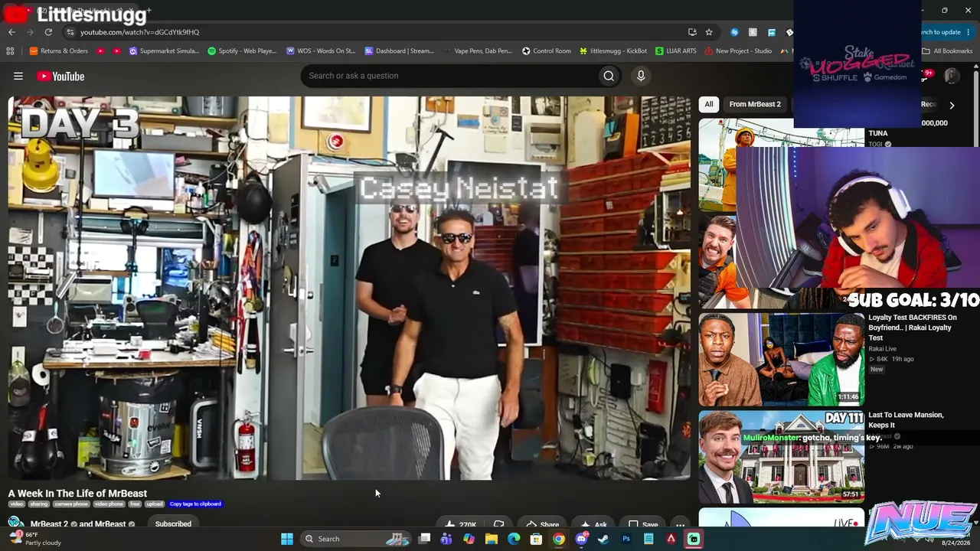Open the YouTube guide hamburger menu
The height and width of the screenshot is (551, 980).
[x=18, y=76]
